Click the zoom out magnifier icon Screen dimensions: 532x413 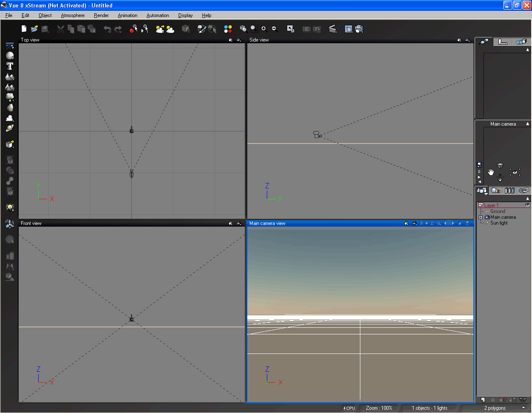[274, 29]
